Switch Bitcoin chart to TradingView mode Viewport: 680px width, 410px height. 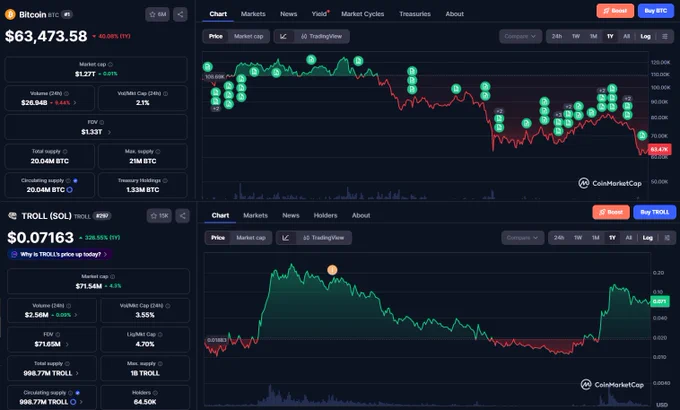(322, 36)
